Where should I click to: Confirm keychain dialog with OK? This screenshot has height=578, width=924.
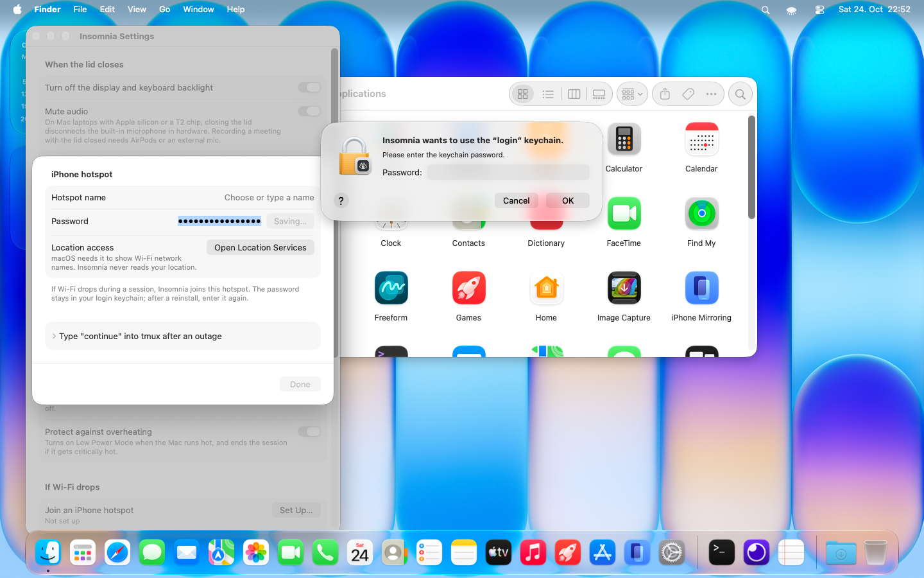point(568,200)
